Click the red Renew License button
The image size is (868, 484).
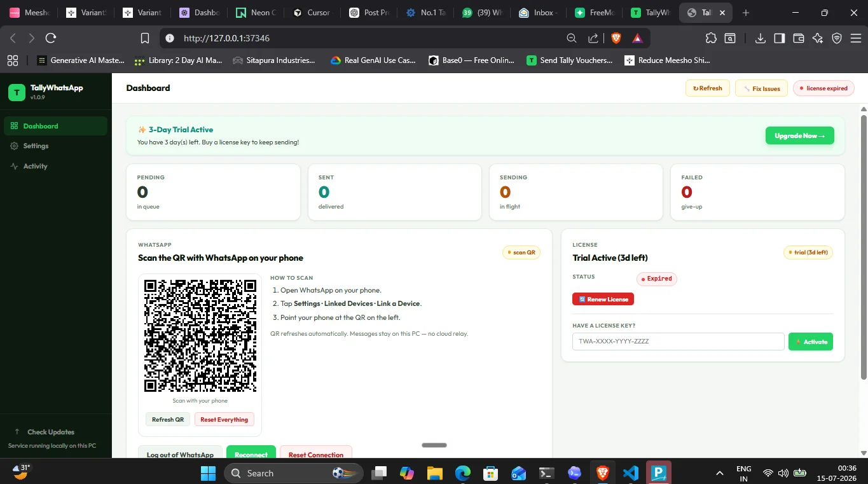pos(603,299)
